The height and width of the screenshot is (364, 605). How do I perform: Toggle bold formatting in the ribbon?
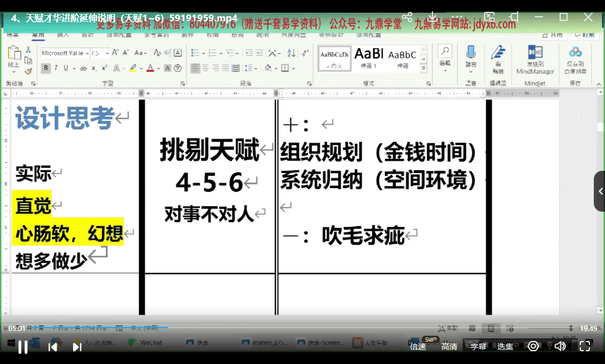coord(45,68)
